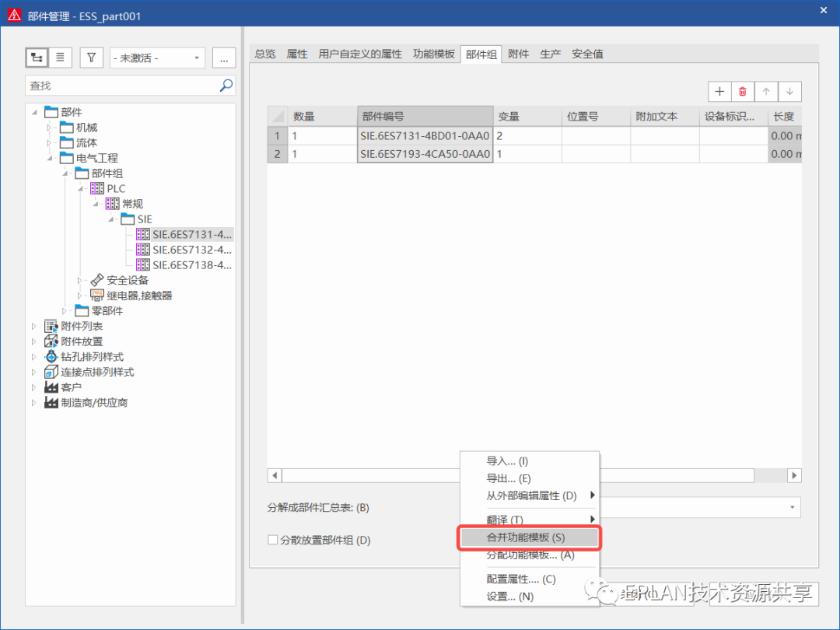This screenshot has height=630, width=840.
Task: Add a new part row with plus icon
Action: click(719, 91)
